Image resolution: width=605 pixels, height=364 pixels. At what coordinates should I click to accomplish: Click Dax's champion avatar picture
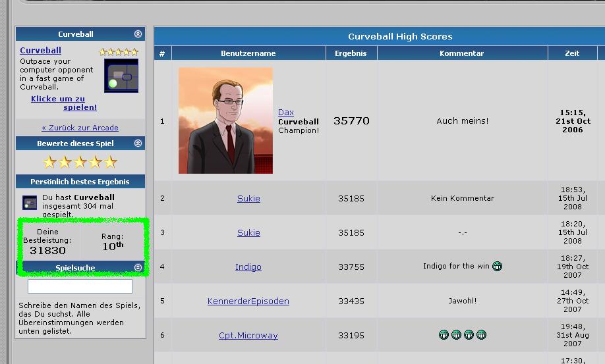click(225, 120)
